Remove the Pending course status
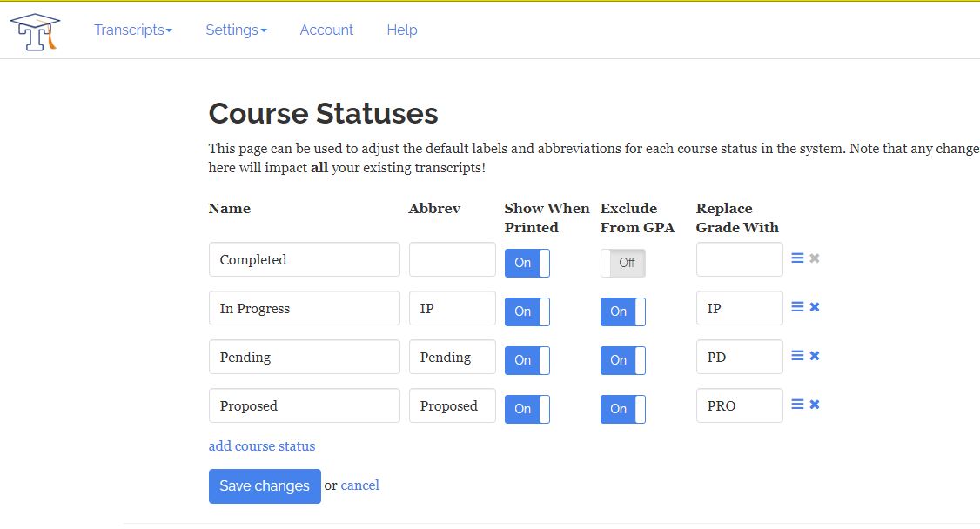Screen dimensions: 980x529 click(815, 356)
